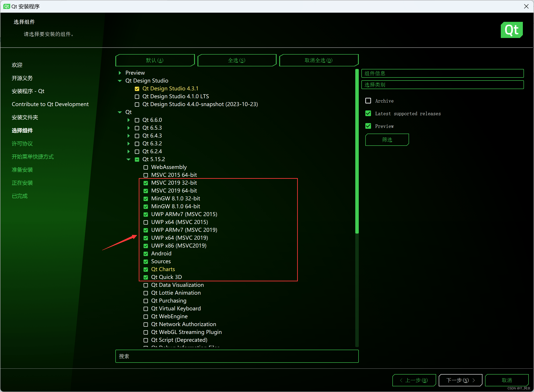Image resolution: width=534 pixels, height=392 pixels.
Task: Toggle the Qt 5.15.2 partial checkbox
Action: point(137,160)
